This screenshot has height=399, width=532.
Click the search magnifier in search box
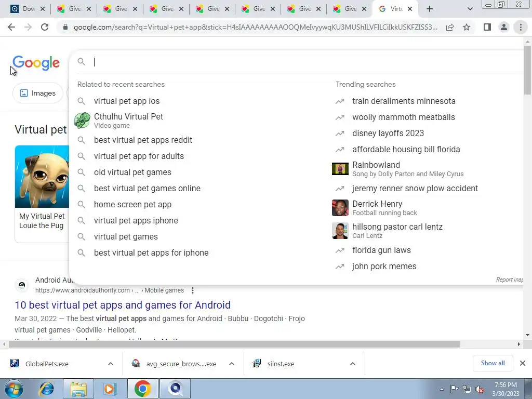(x=82, y=62)
